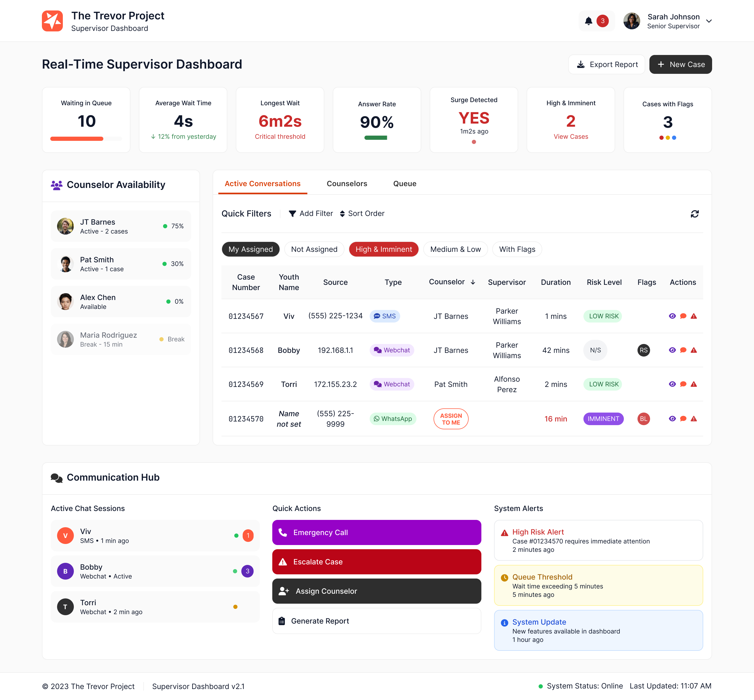Enable the Not Assigned filter
754x700 pixels.
314,249
